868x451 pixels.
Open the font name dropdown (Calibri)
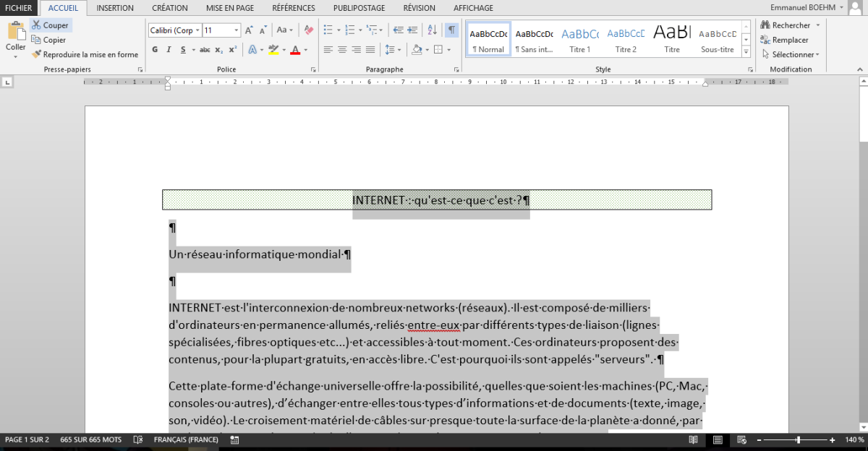click(197, 30)
